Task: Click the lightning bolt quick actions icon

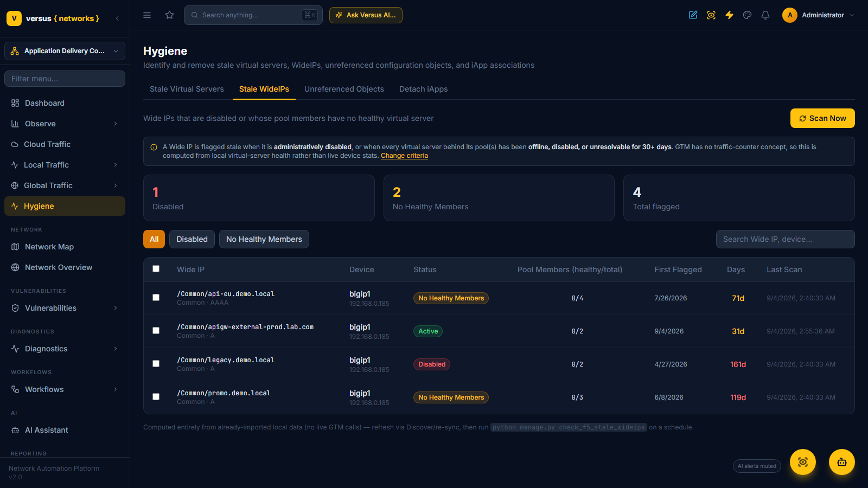Action: [x=729, y=15]
